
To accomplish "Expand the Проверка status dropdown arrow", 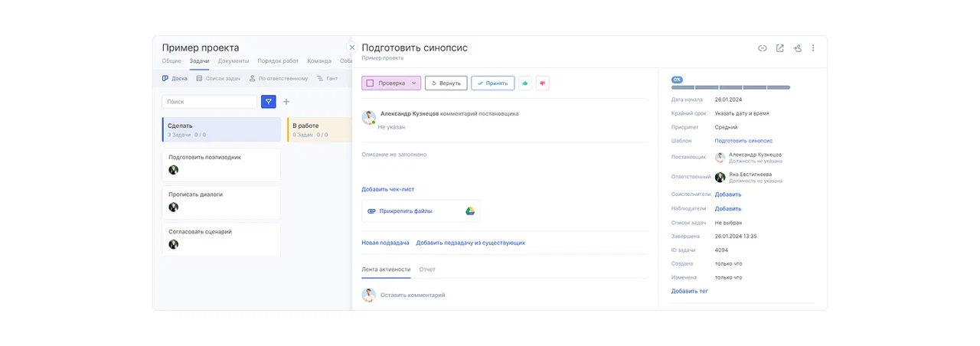I will 414,83.
